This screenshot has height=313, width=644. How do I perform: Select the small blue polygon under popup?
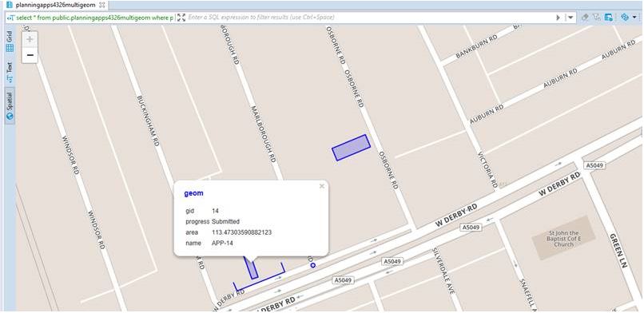point(252,269)
